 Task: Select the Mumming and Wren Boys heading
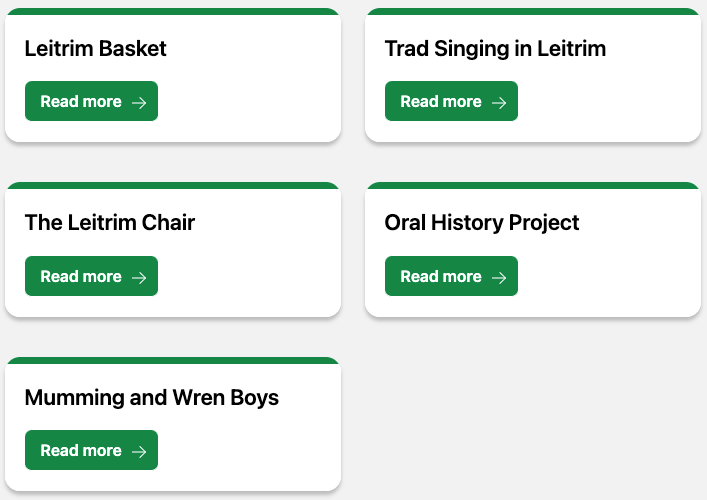click(152, 399)
